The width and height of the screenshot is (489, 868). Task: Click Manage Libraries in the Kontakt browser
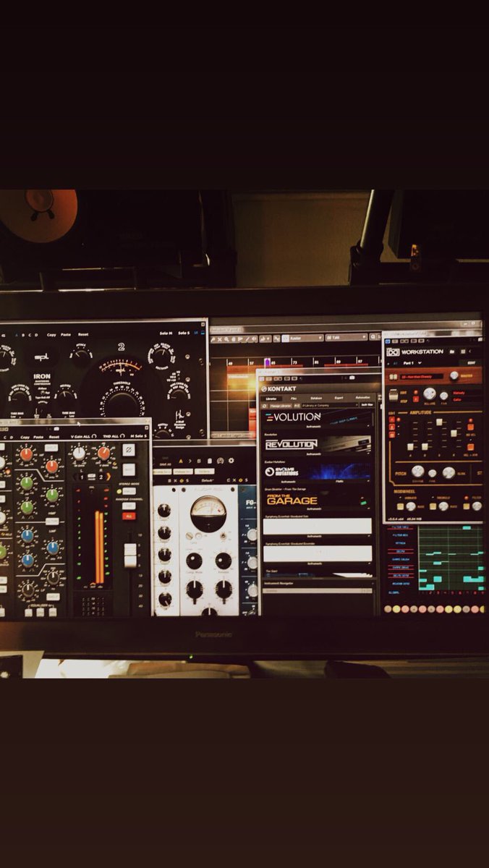[281, 406]
